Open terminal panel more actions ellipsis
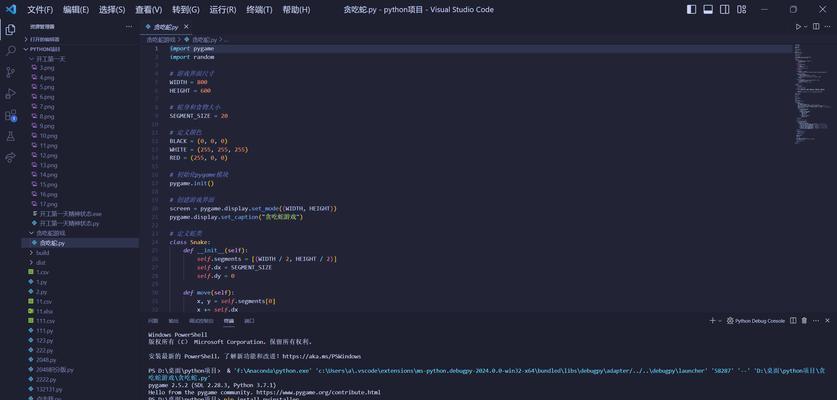This screenshot has height=400, width=837. (816, 320)
